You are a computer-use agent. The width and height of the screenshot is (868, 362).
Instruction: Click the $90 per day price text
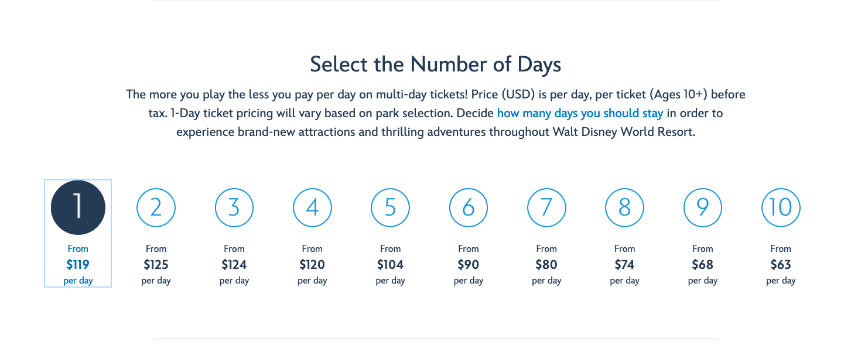[x=469, y=265]
